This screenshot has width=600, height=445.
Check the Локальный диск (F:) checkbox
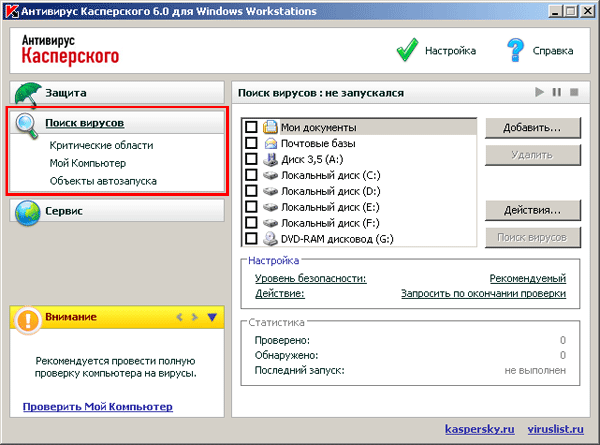click(x=251, y=222)
